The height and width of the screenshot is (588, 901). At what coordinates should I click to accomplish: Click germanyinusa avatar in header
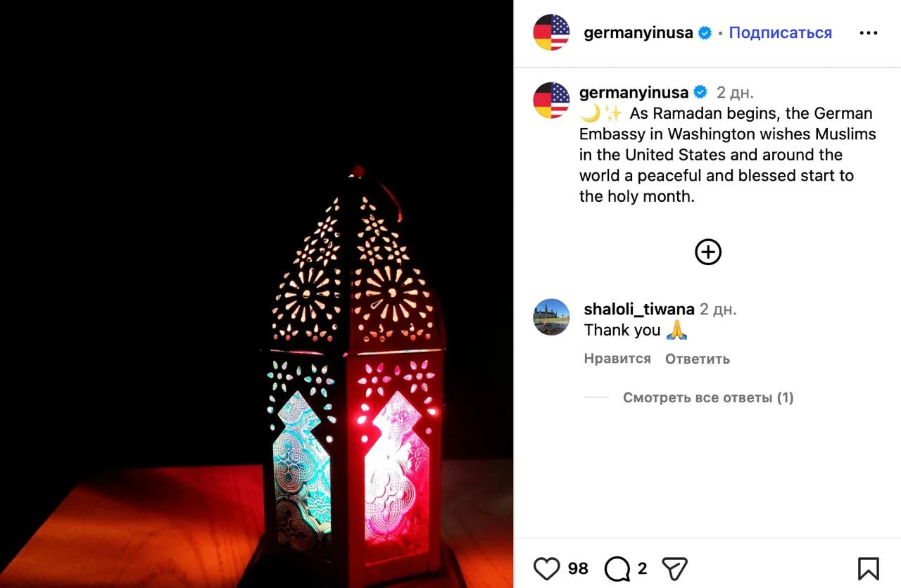pos(551,32)
